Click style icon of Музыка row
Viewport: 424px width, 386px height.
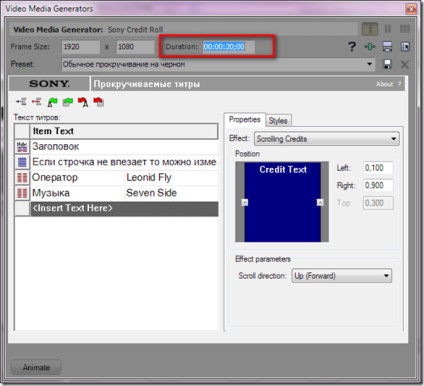click(x=22, y=193)
